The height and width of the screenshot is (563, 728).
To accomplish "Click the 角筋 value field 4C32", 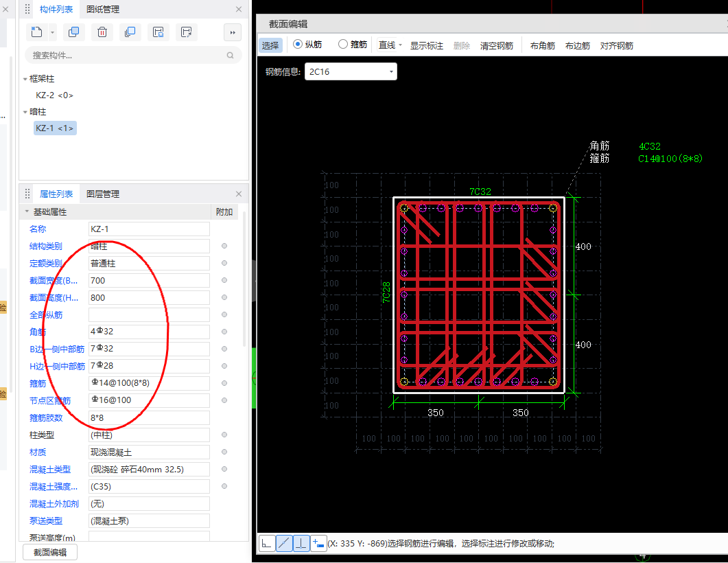I will click(149, 332).
